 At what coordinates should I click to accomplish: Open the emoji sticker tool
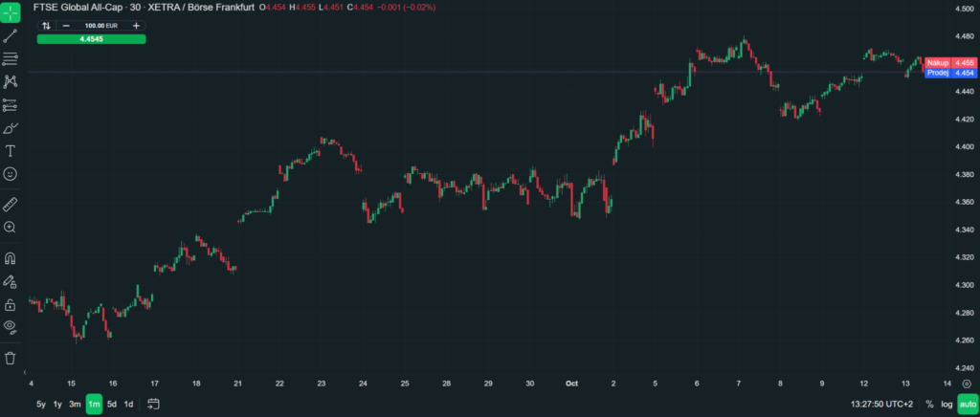click(10, 173)
